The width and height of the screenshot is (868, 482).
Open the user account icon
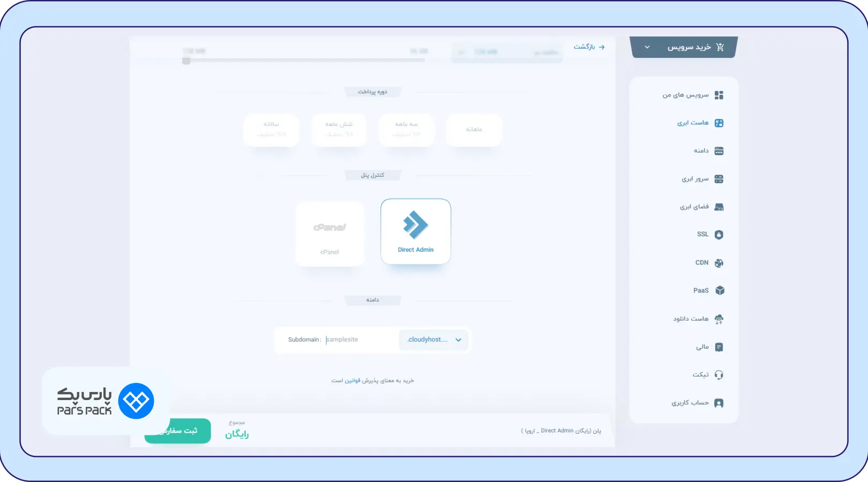pyautogui.click(x=719, y=403)
